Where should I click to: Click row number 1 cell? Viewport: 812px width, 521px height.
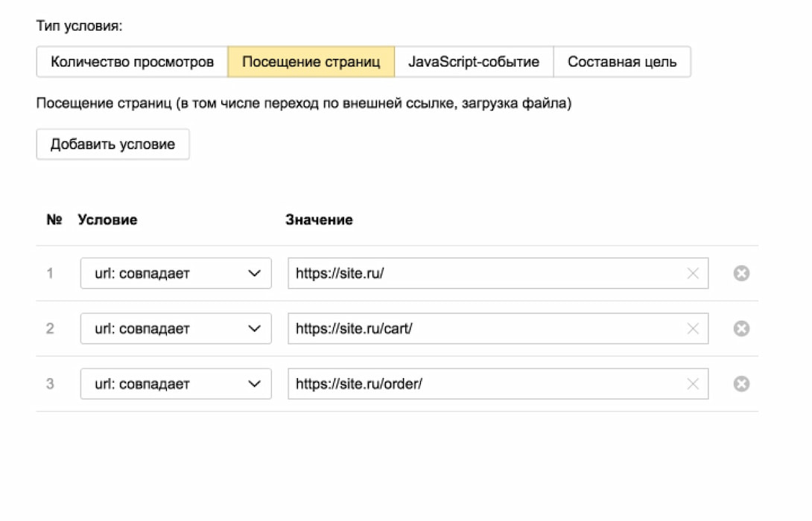[50, 273]
